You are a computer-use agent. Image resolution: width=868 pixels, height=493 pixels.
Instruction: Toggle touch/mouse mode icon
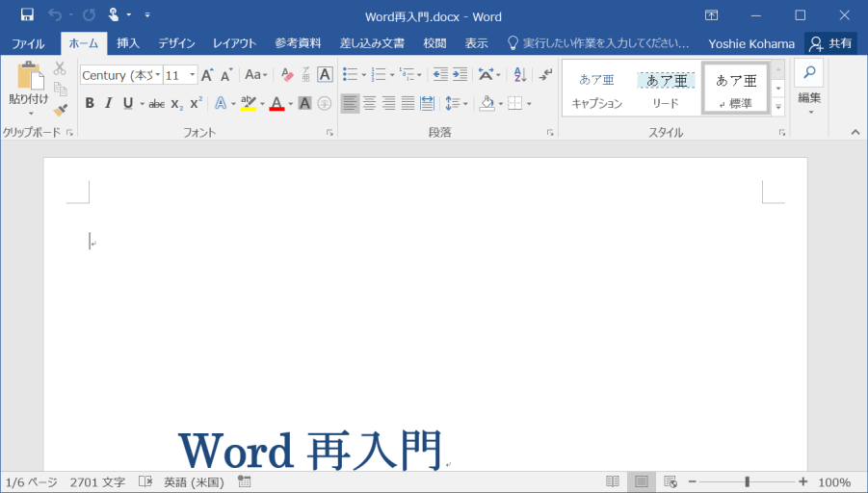point(114,15)
